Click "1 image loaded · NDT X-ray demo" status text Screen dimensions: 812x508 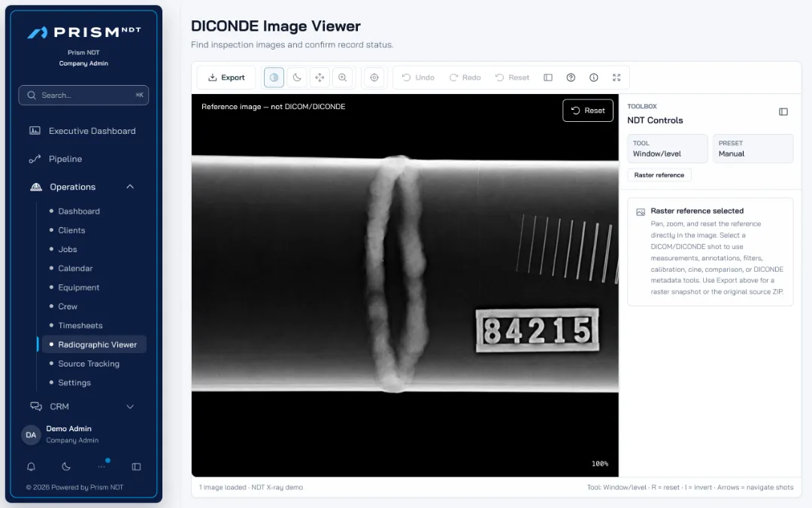[x=251, y=487]
